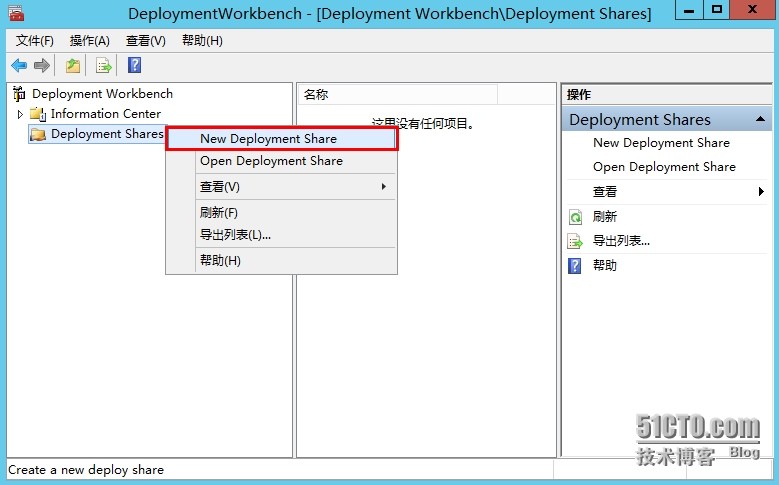The image size is (779, 485).
Task: Click the 名称 column header
Action: pyautogui.click(x=397, y=94)
